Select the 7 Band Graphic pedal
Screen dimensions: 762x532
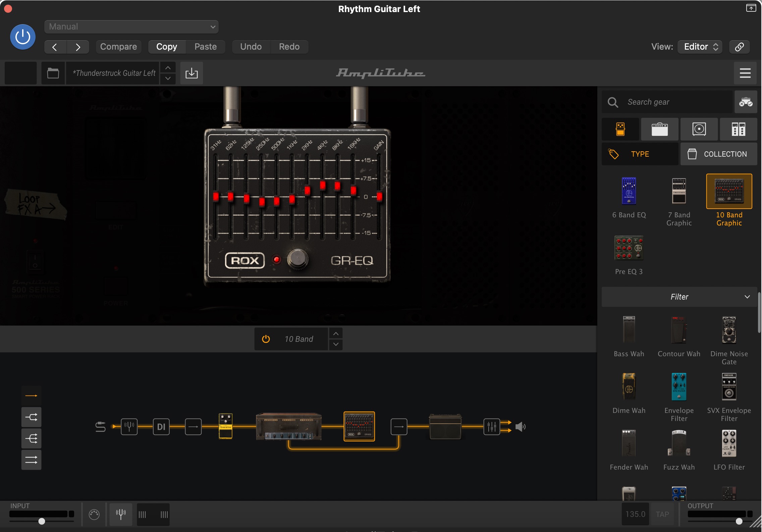click(x=679, y=202)
